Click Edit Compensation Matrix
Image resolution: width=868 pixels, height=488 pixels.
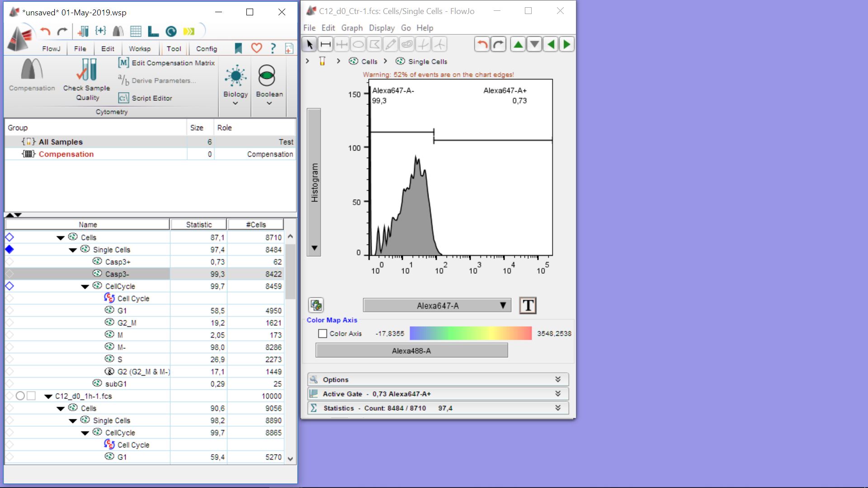point(167,63)
